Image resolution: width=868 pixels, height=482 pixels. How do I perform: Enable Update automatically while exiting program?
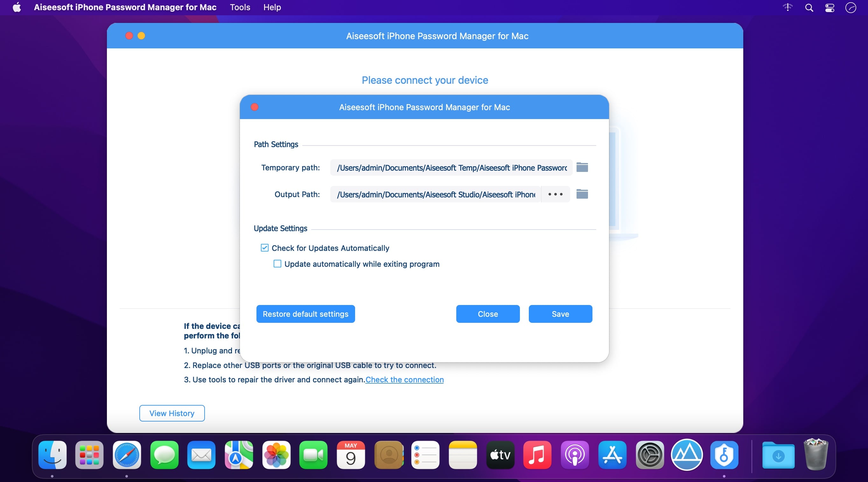[277, 264]
